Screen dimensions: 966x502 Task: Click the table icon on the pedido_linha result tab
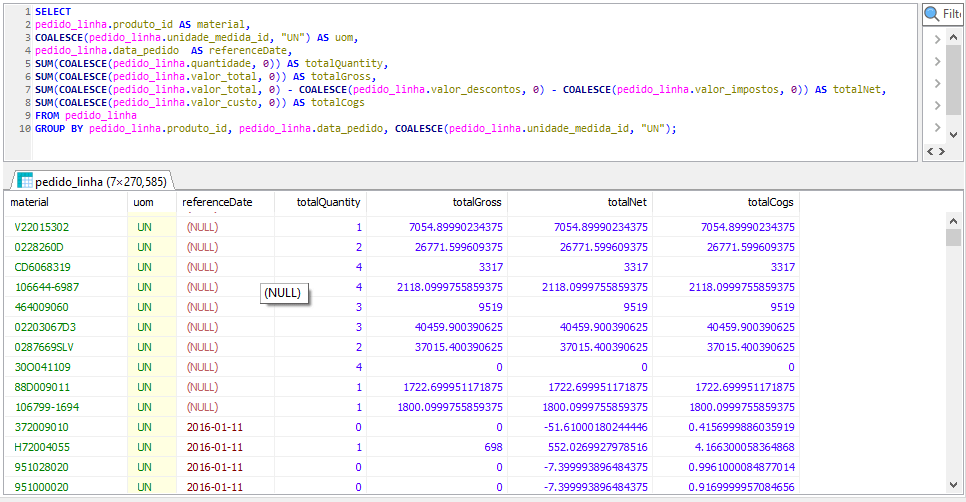pos(25,180)
